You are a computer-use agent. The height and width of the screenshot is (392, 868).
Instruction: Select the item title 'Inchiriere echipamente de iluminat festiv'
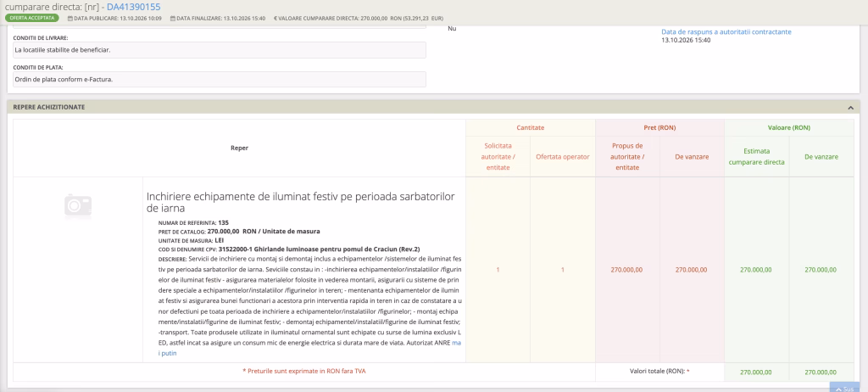301,203
